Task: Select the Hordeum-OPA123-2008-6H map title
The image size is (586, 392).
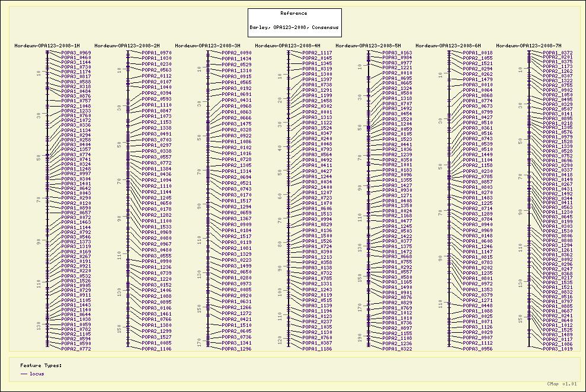Action: point(448,46)
